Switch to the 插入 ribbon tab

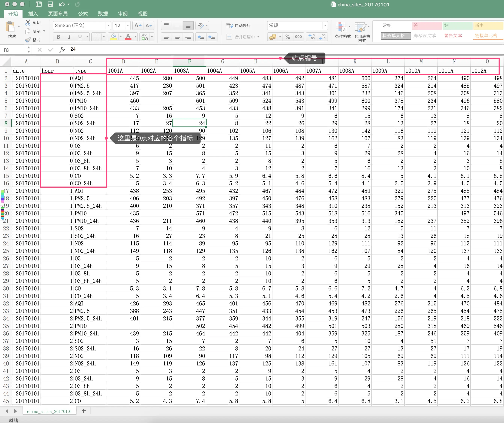point(33,14)
